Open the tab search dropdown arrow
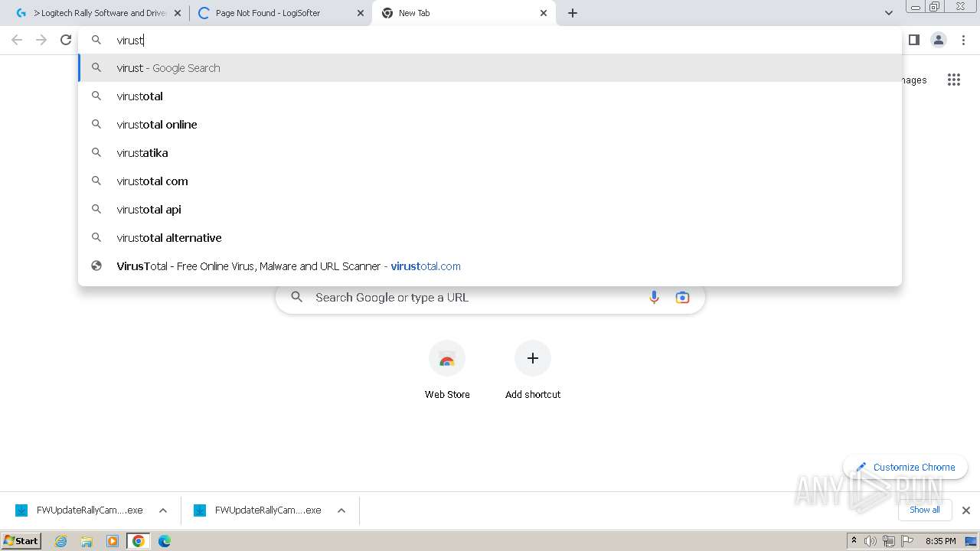 [x=888, y=13]
